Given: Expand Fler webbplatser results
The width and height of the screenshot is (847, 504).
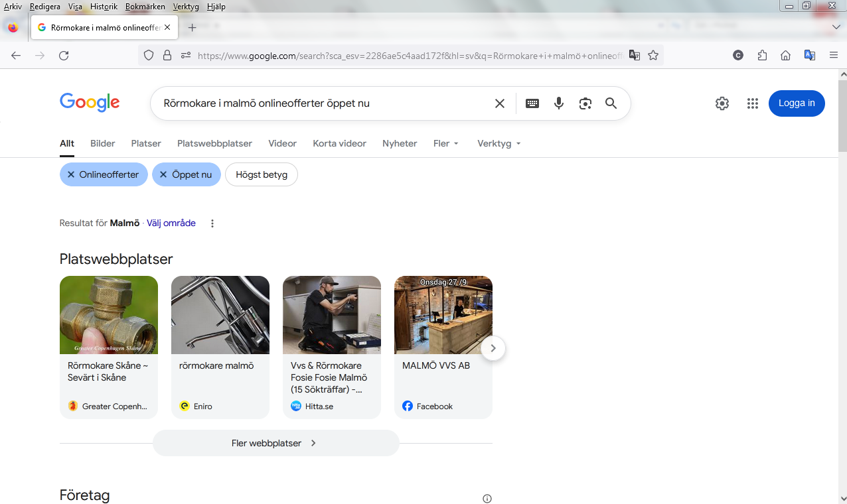Looking at the screenshot, I should [275, 443].
